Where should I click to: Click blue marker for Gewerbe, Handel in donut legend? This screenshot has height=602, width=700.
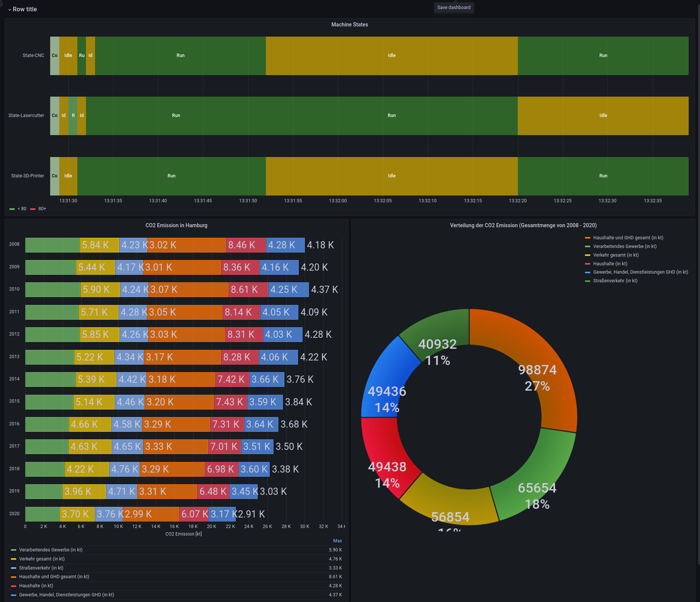point(587,272)
